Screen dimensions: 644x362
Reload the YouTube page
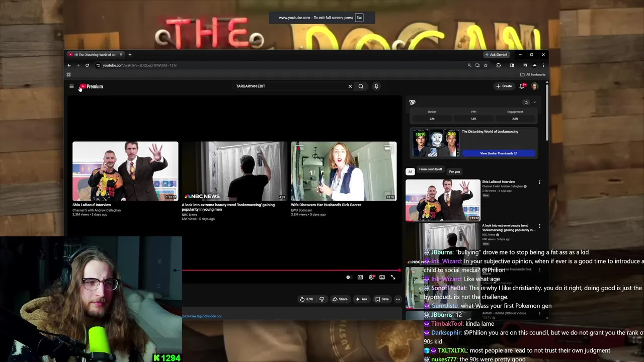[x=87, y=65]
